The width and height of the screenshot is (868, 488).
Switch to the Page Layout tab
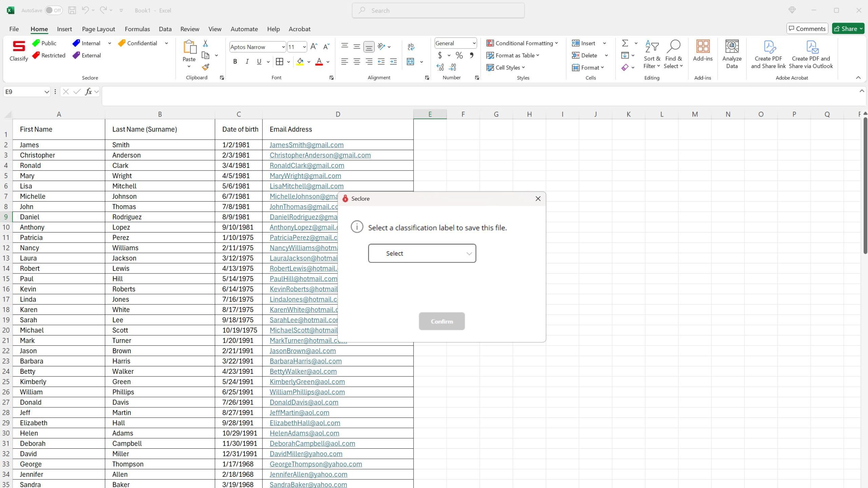[98, 29]
